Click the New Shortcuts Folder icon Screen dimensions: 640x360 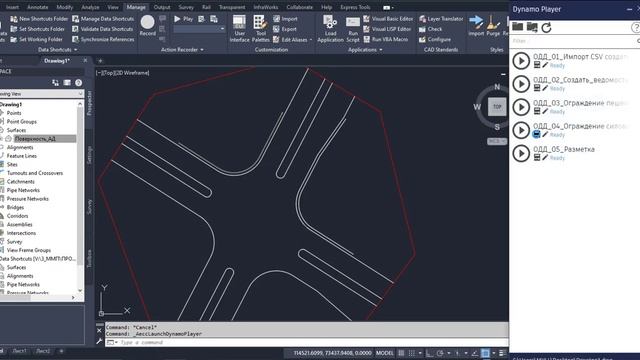click(14, 19)
